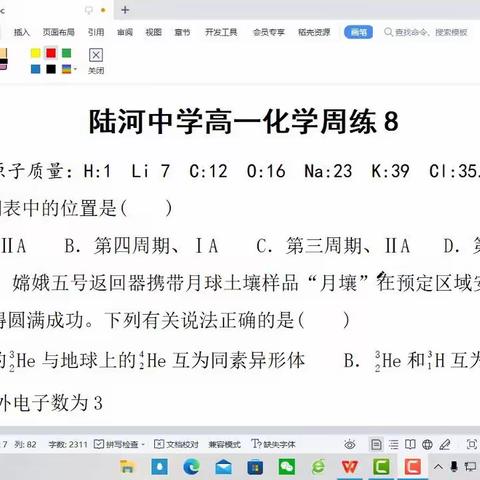Image resolution: width=480 pixels, height=480 pixels.
Task: Pick the green pen color
Action: 67,53
